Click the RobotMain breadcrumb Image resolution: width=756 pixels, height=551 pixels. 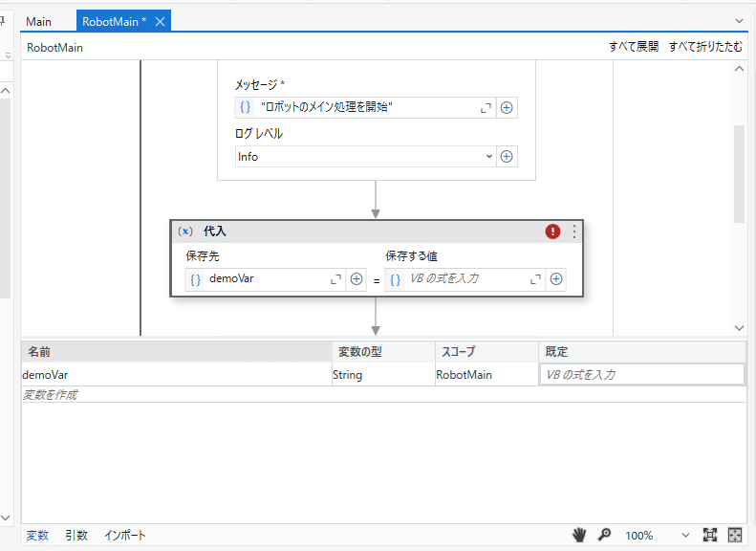click(55, 48)
